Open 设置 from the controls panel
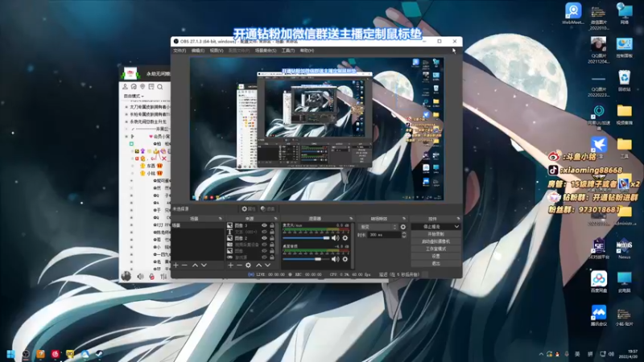 pos(436,256)
